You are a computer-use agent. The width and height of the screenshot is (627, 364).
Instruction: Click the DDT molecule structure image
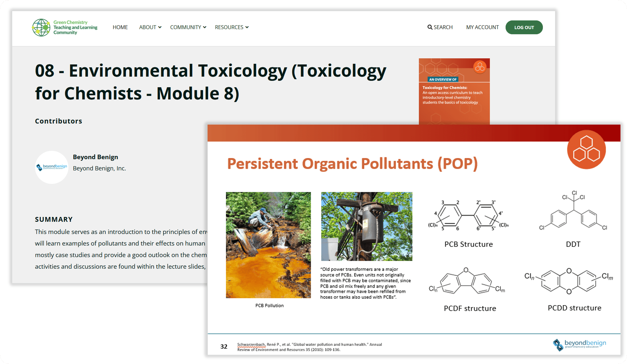[573, 212]
